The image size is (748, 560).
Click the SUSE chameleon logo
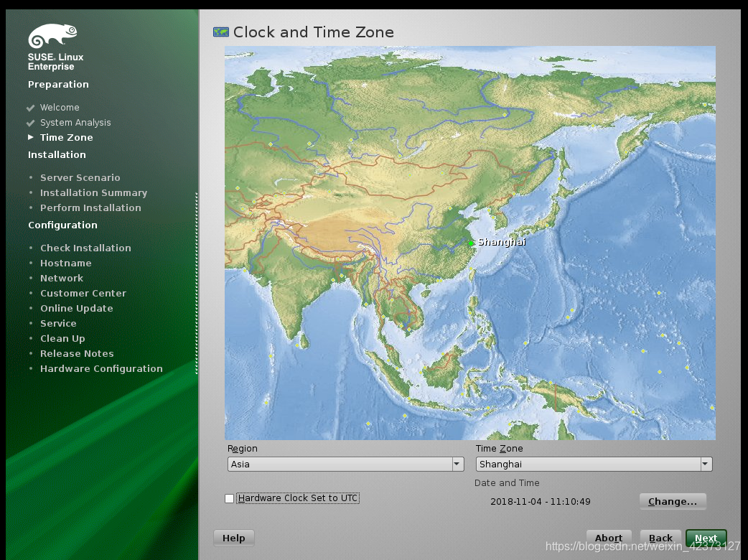(x=52, y=36)
